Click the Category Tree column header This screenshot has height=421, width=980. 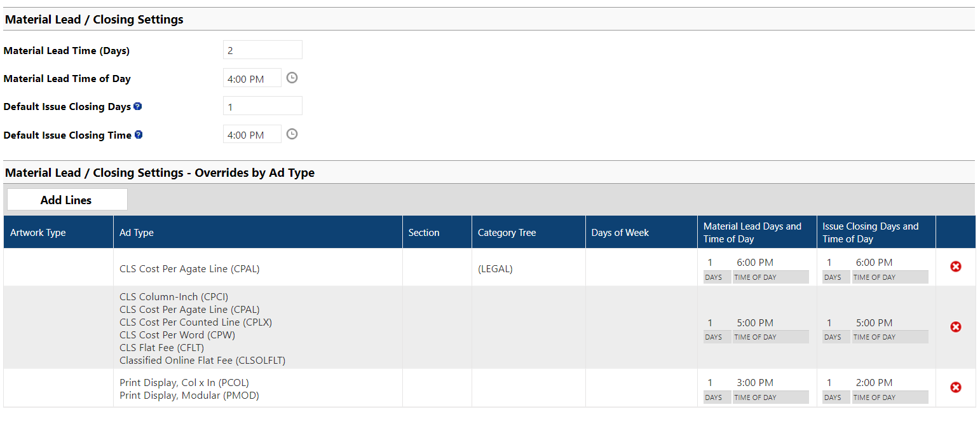coord(507,233)
